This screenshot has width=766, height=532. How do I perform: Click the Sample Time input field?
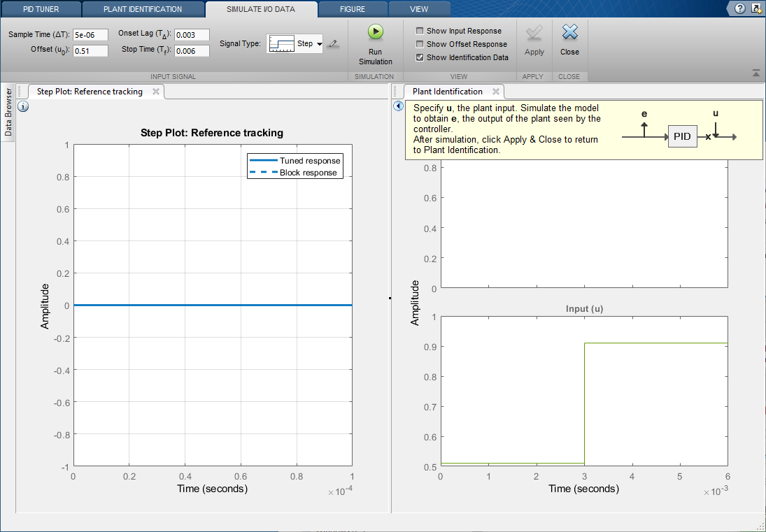click(90, 35)
